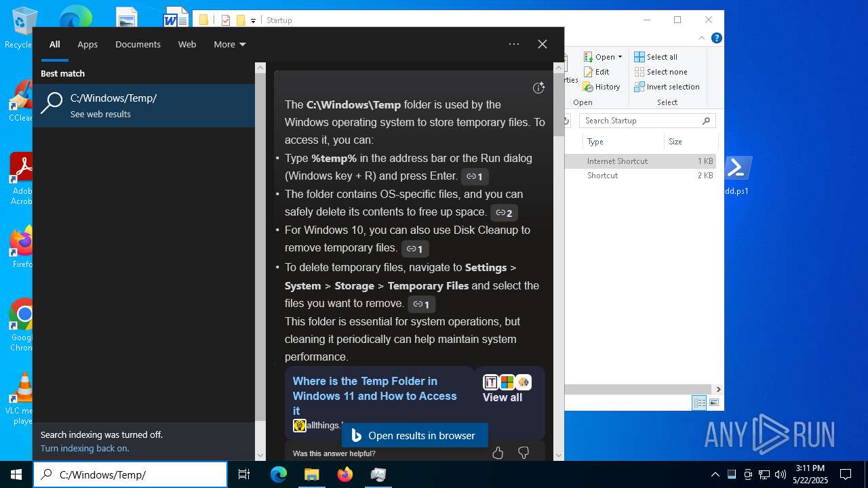Open citation link 1 after %temp% bullet
This screenshot has width=868, height=488.
(x=475, y=177)
